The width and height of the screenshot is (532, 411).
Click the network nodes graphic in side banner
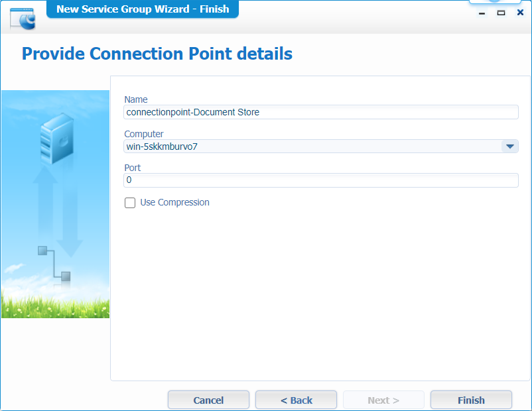tap(54, 263)
